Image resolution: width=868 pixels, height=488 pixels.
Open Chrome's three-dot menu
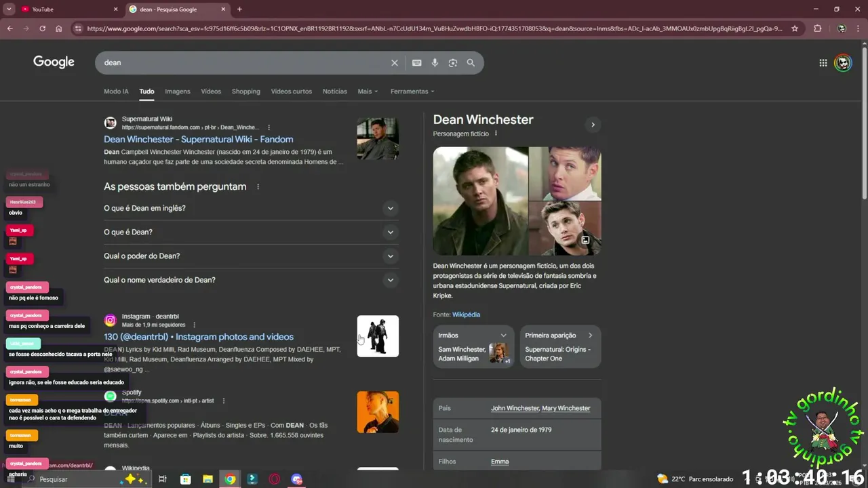point(859,28)
